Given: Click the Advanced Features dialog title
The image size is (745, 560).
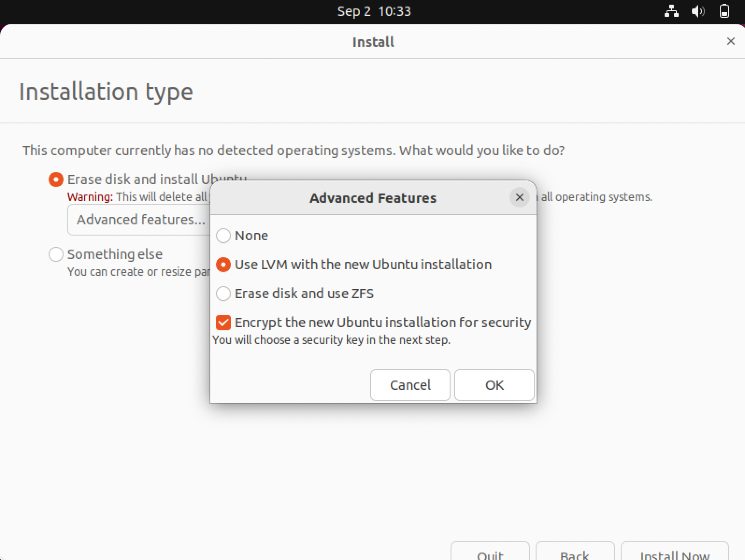Looking at the screenshot, I should (x=373, y=198).
